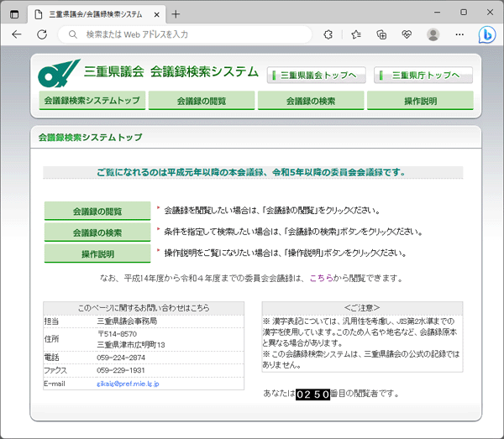Click the visitor counter showing 0250
The image size is (504, 439).
pos(312,394)
